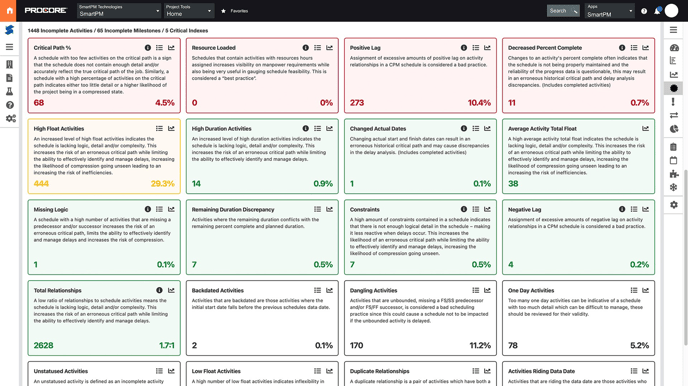Image resolution: width=688 pixels, height=386 pixels.
Task: Open the Gantt chart icon in right sidebar
Action: point(674,61)
